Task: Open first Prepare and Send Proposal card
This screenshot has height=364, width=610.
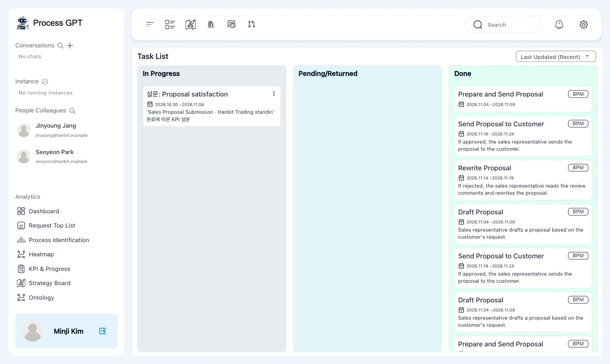Action: click(523, 99)
